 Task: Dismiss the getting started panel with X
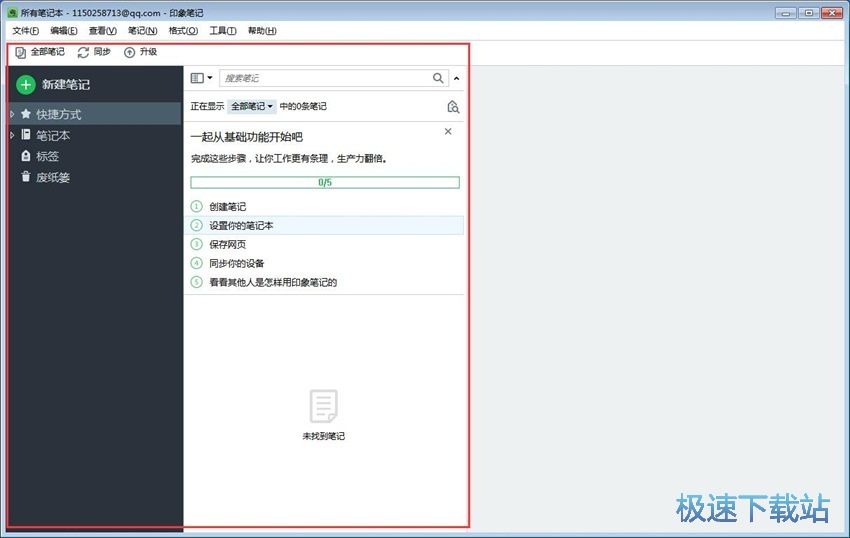click(x=448, y=131)
